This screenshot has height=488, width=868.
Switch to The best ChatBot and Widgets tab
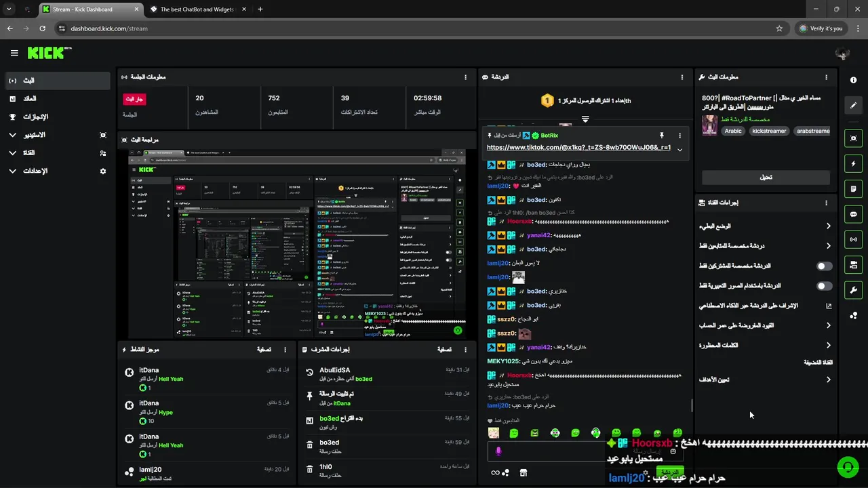pos(197,9)
